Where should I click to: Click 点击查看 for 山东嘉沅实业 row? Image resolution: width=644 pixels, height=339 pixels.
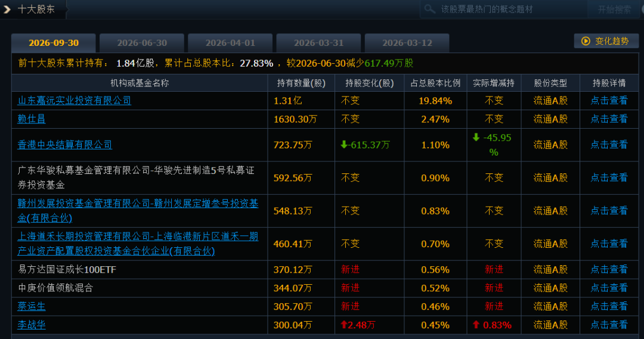(x=609, y=101)
